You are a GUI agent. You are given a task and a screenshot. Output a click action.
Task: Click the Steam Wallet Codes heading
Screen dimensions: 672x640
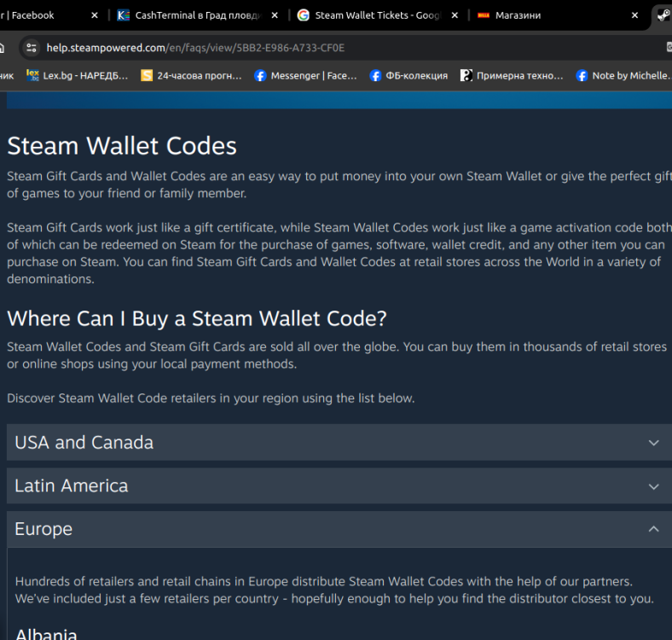pyautogui.click(x=122, y=146)
